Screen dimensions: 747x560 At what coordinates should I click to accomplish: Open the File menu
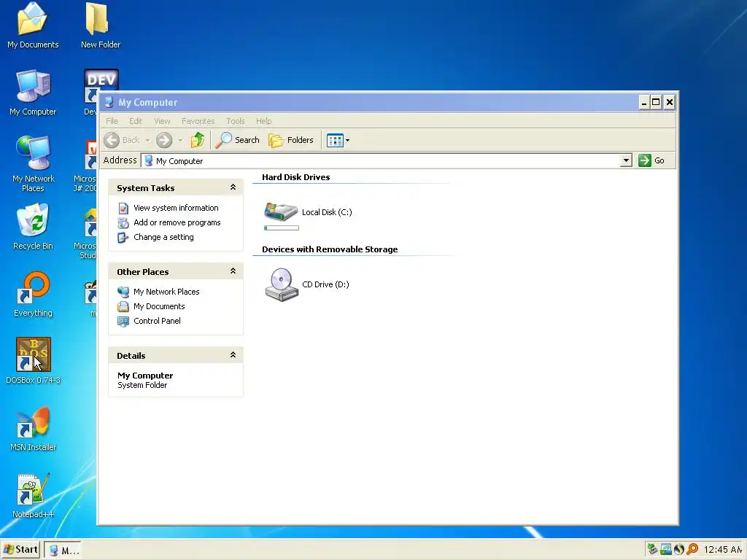tap(112, 121)
